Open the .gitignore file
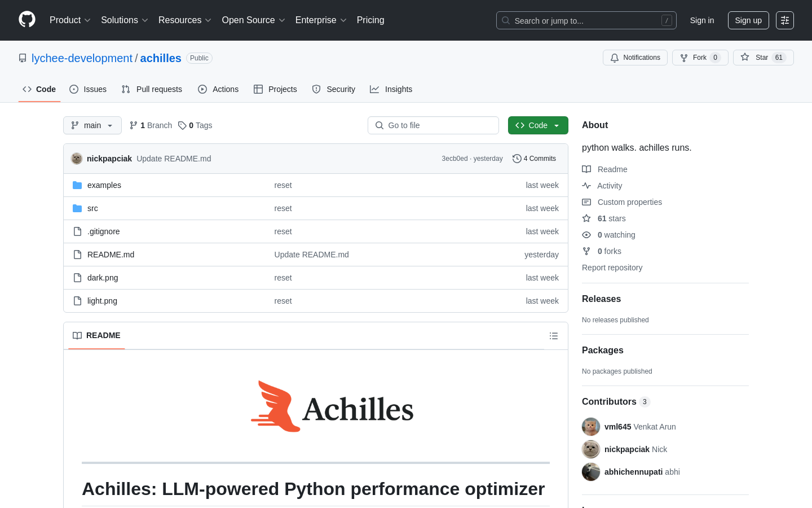The width and height of the screenshot is (812, 508). coord(104,231)
